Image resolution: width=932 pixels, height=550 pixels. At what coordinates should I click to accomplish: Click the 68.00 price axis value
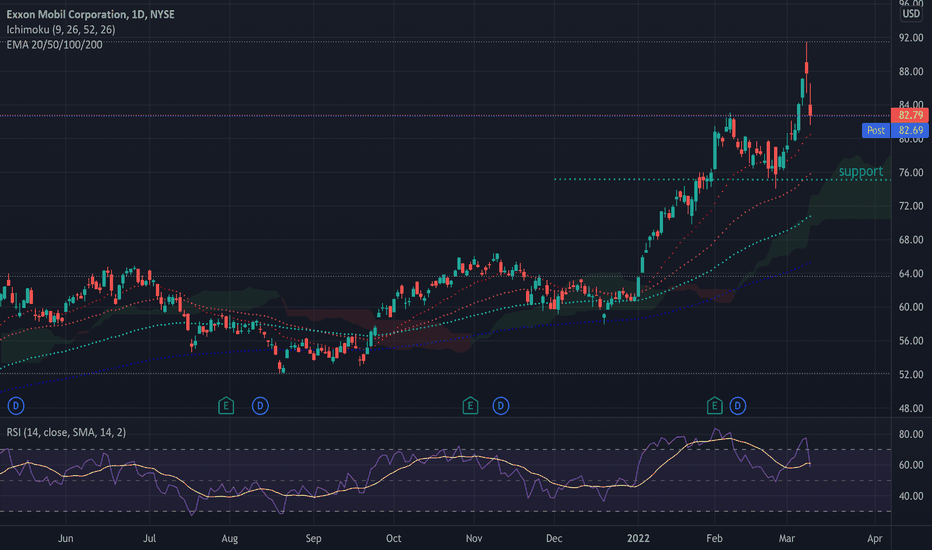point(911,240)
